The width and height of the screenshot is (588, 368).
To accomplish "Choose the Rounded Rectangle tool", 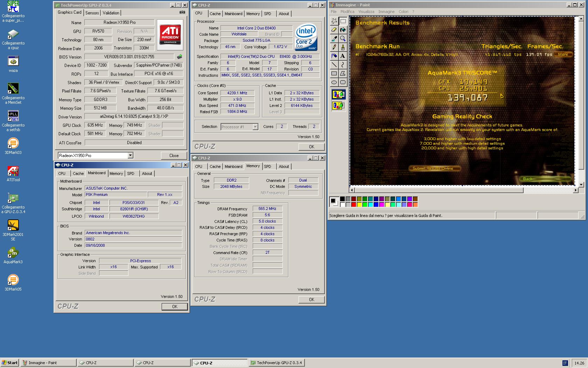I will pos(343,82).
